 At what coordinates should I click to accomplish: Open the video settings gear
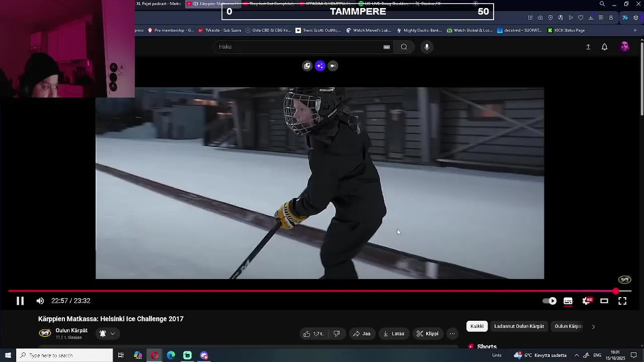pyautogui.click(x=587, y=301)
